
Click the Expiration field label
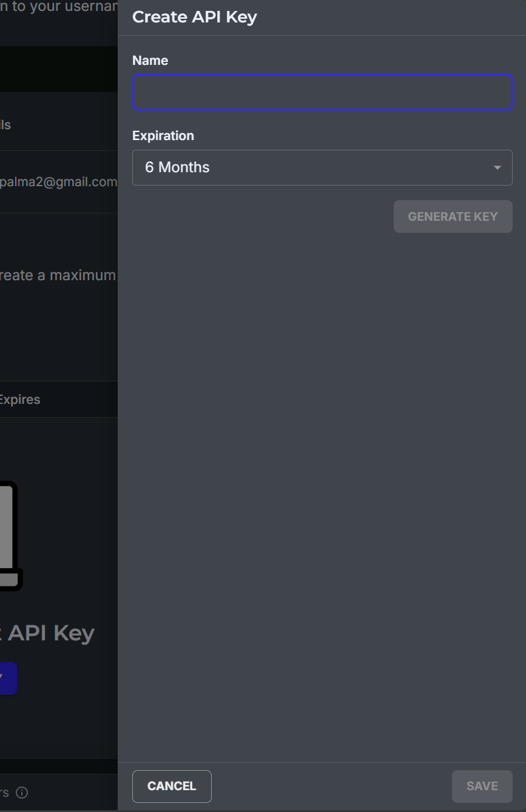click(163, 136)
